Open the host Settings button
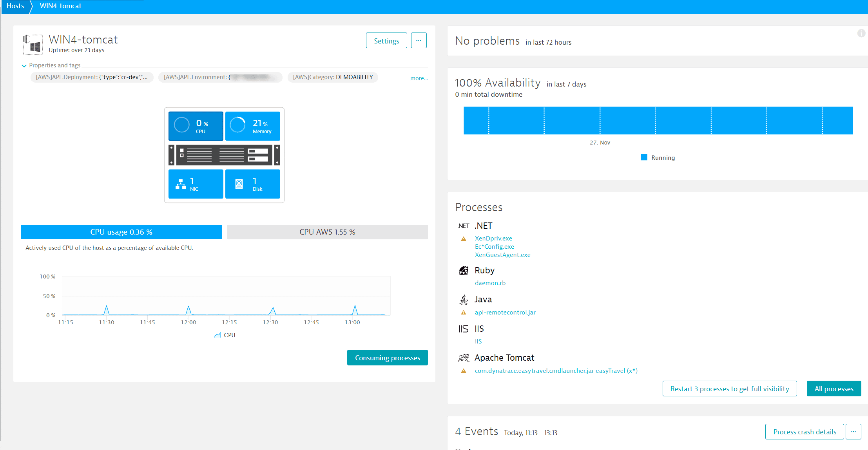868x450 pixels. (386, 41)
